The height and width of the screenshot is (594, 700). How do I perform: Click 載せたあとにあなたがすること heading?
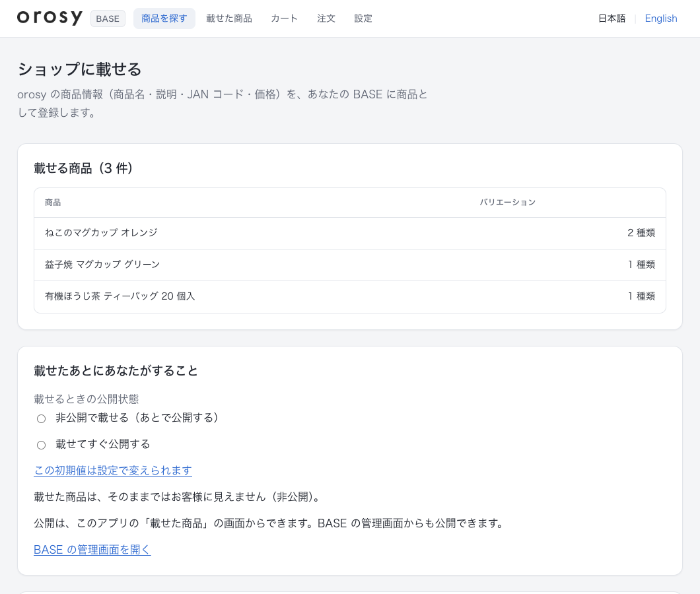(x=116, y=371)
